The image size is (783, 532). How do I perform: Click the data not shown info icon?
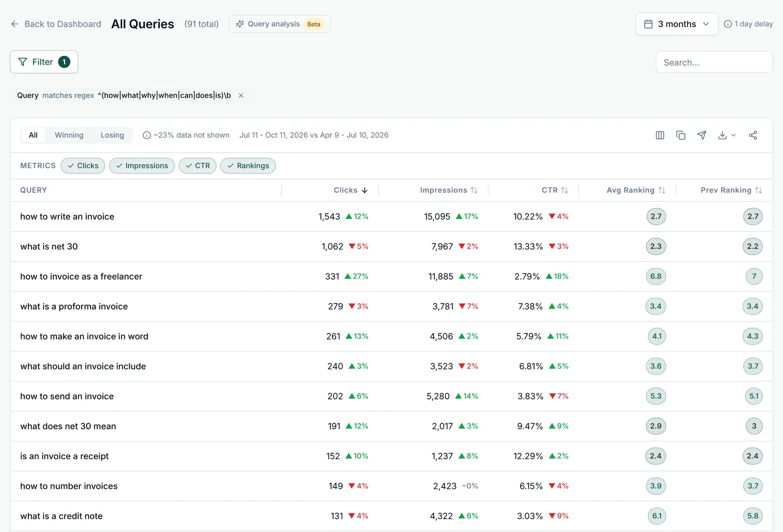pyautogui.click(x=146, y=135)
